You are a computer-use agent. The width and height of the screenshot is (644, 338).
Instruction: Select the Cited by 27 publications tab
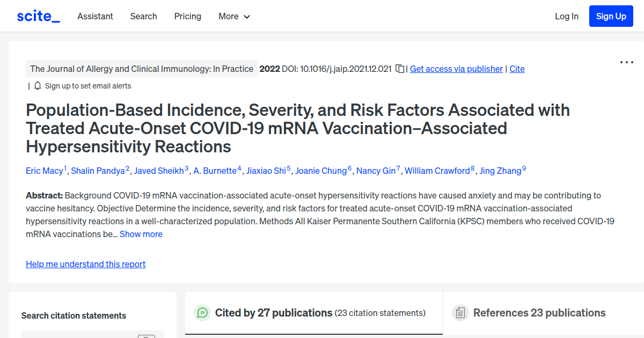pyautogui.click(x=274, y=312)
